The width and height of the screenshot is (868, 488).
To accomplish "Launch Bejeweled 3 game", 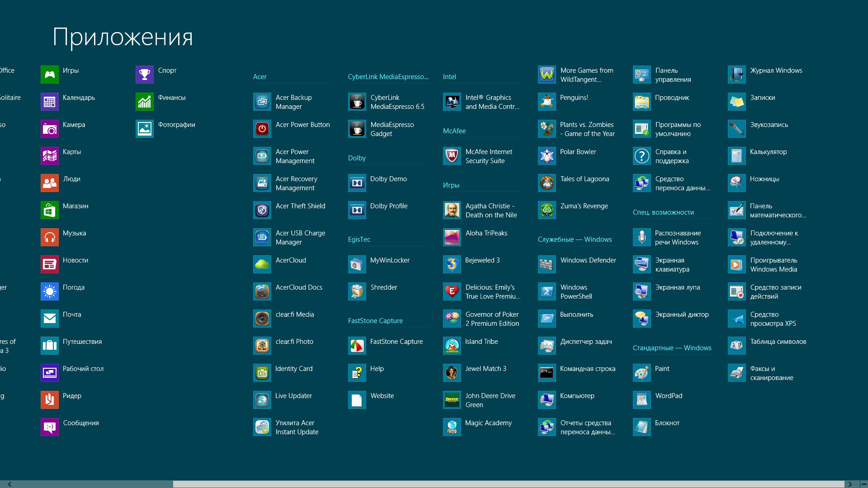I will tap(452, 264).
